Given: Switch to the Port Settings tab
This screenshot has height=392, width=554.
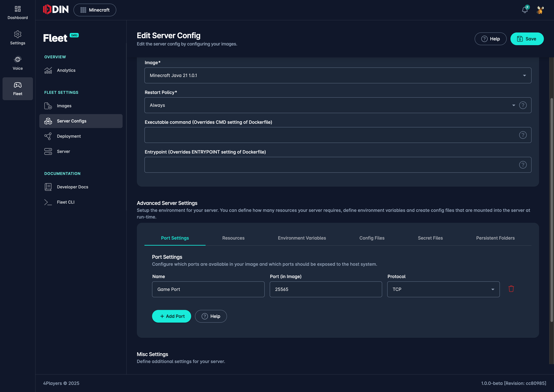Looking at the screenshot, I should click(x=175, y=238).
